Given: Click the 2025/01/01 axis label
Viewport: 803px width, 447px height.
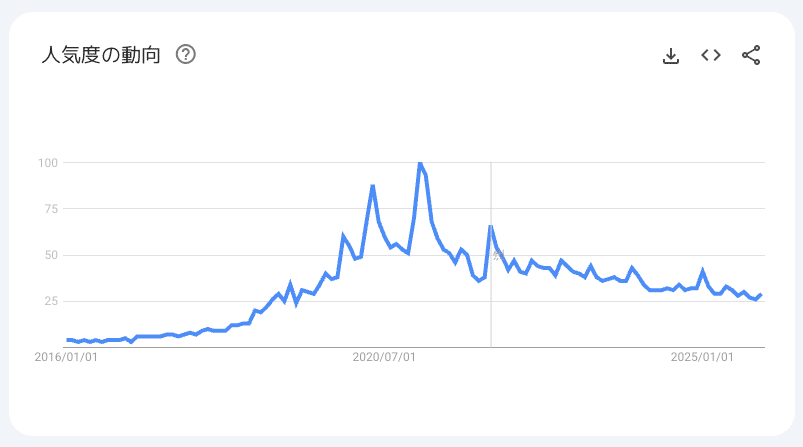Looking at the screenshot, I should pyautogui.click(x=702, y=357).
